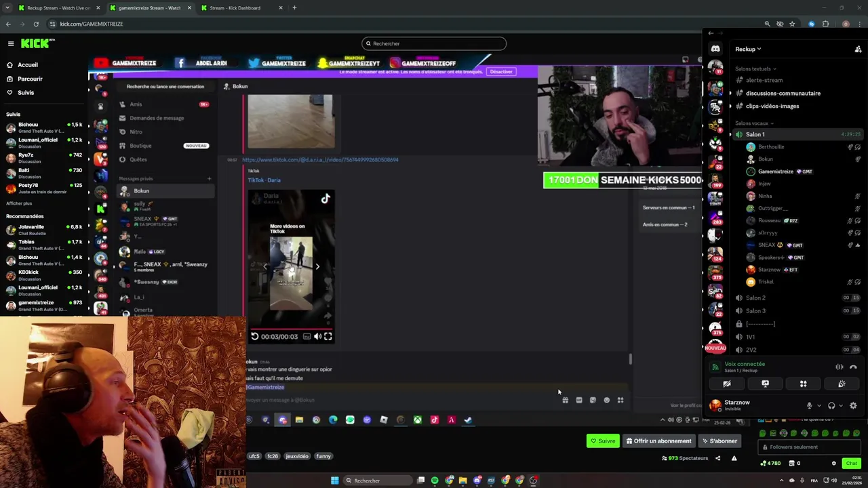Open Discord activities button in voice panel
The height and width of the screenshot is (488, 868).
pyautogui.click(x=803, y=384)
